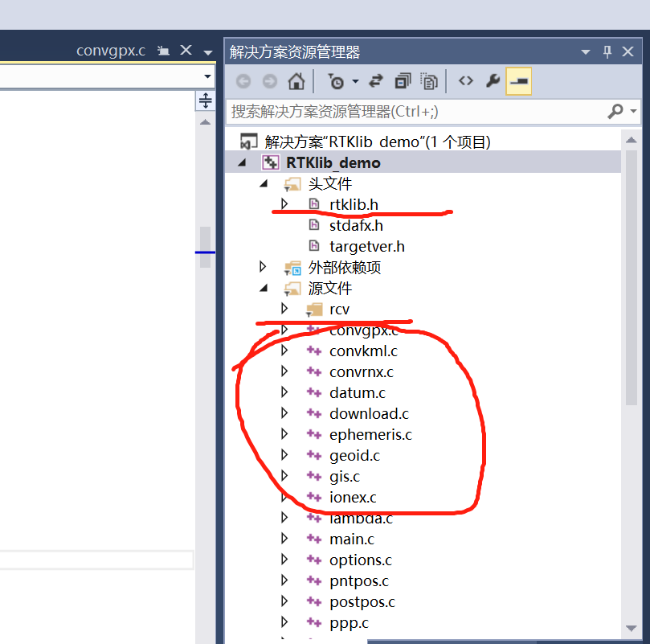Select the datum.c source file
The width and height of the screenshot is (650, 644).
pyautogui.click(x=357, y=392)
